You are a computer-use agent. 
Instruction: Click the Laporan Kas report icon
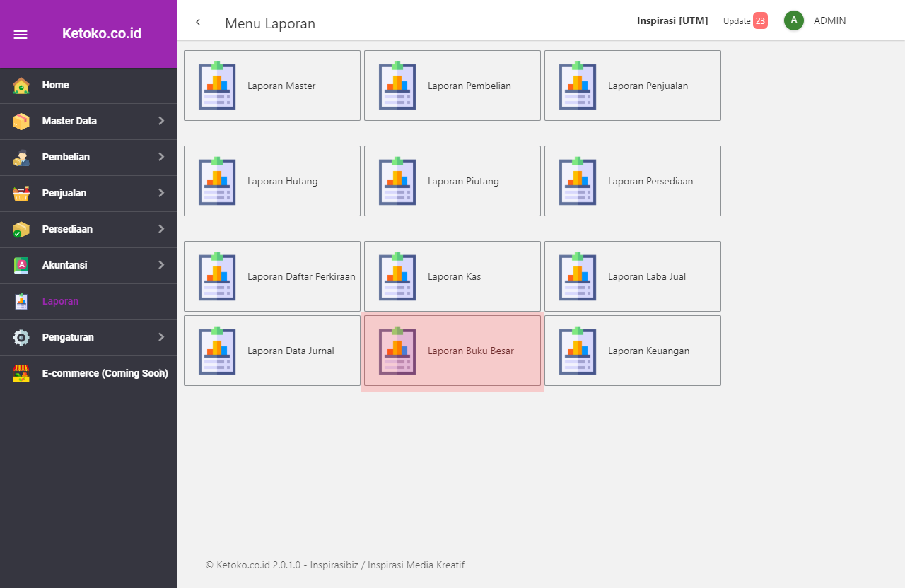(x=397, y=276)
